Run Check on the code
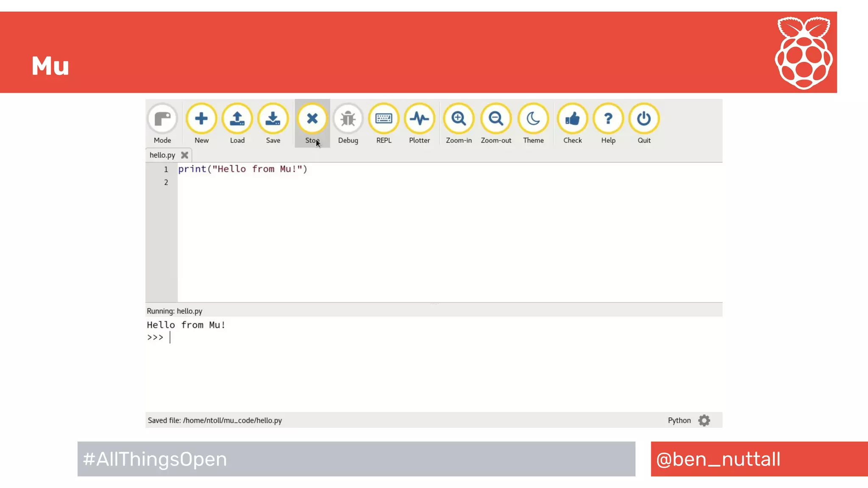Image resolution: width=868 pixels, height=488 pixels. (572, 119)
